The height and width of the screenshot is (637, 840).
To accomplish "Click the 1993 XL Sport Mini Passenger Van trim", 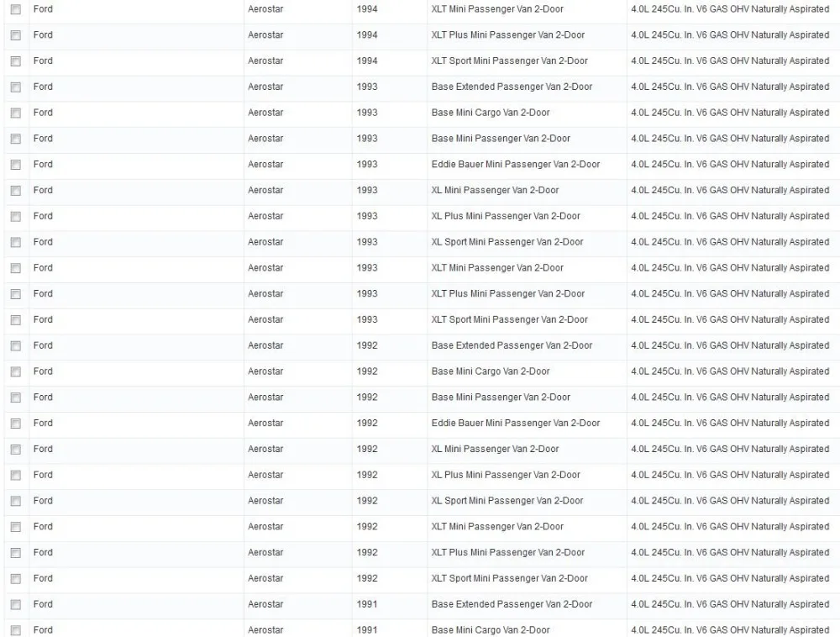I will 507,242.
